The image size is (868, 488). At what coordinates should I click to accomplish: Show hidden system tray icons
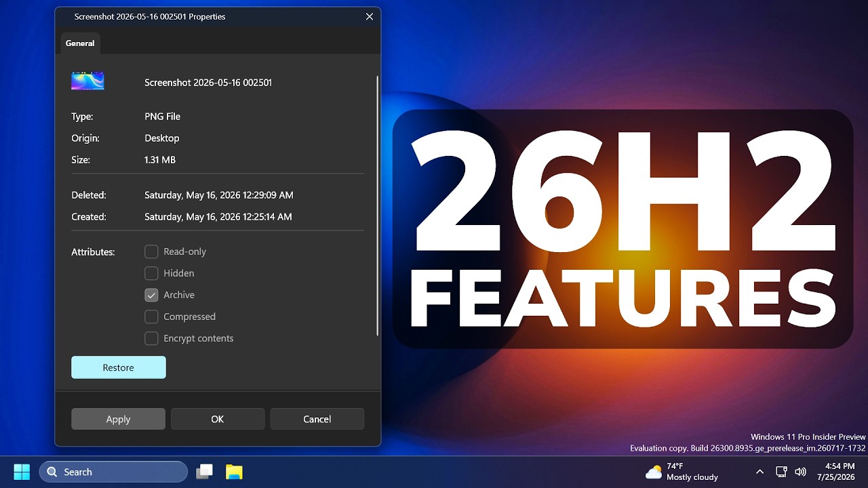click(x=759, y=472)
